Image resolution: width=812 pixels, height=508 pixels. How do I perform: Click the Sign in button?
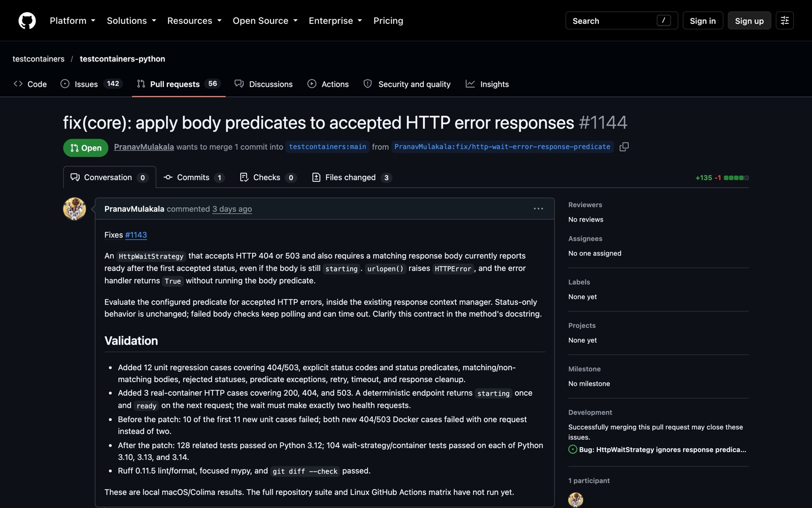pyautogui.click(x=703, y=21)
